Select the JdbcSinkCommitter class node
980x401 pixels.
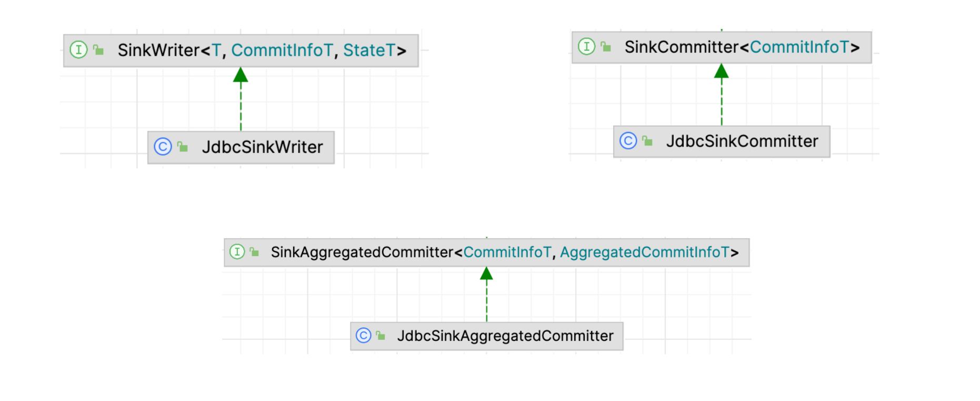click(x=742, y=141)
